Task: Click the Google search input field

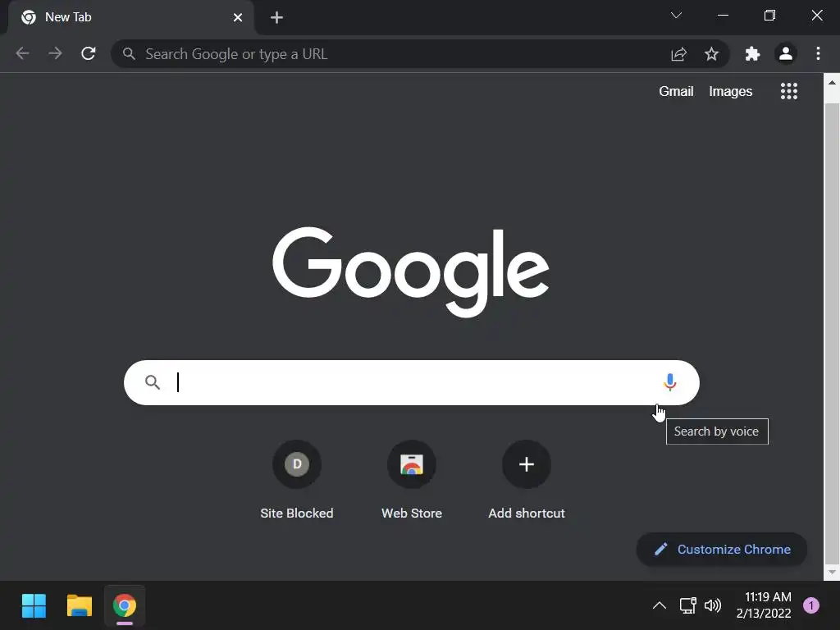Action: 412,382
